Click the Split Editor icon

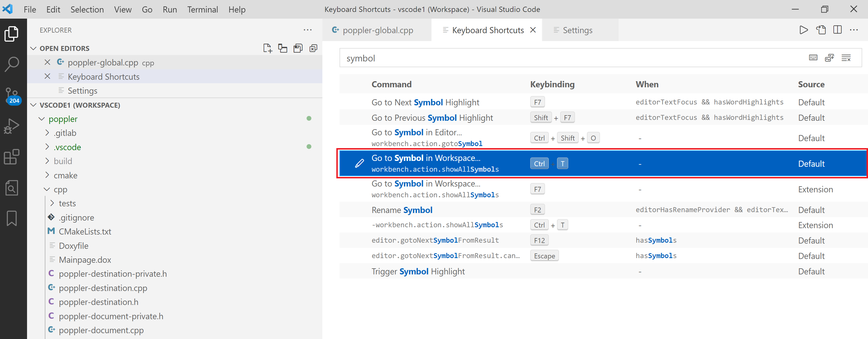point(838,30)
